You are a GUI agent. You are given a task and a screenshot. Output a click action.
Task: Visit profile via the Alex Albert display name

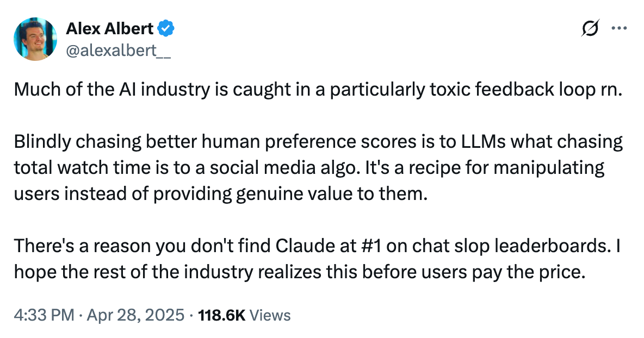coord(109,28)
